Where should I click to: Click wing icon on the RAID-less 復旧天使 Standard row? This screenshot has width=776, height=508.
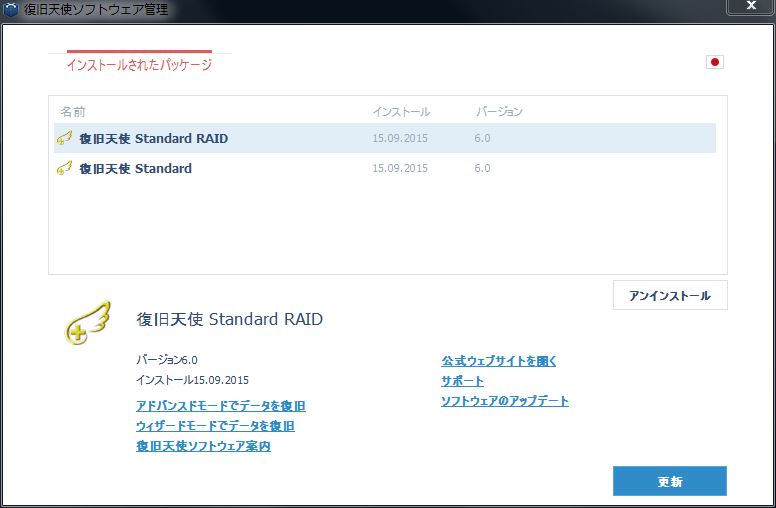64,168
